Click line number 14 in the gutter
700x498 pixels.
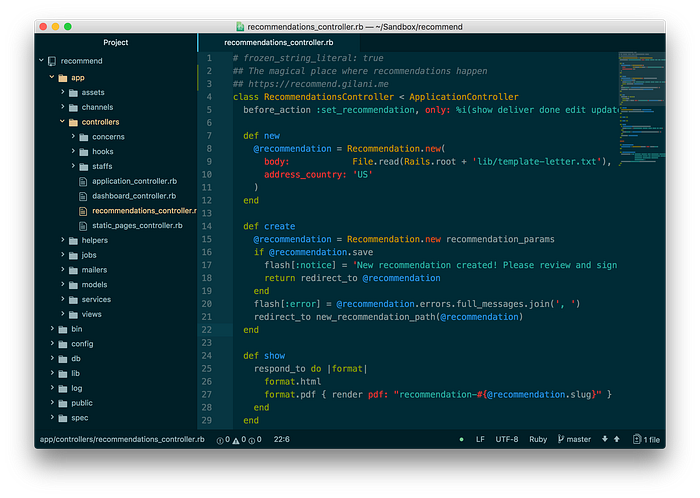[207, 226]
